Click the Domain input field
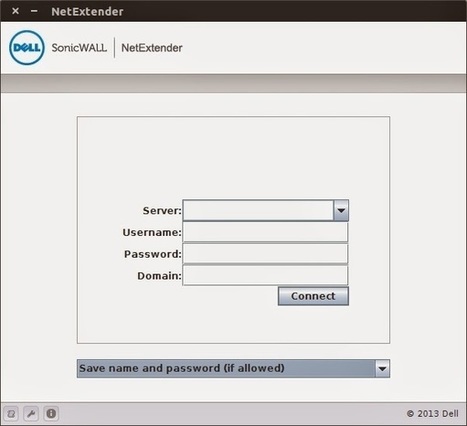The width and height of the screenshot is (467, 426). (265, 275)
